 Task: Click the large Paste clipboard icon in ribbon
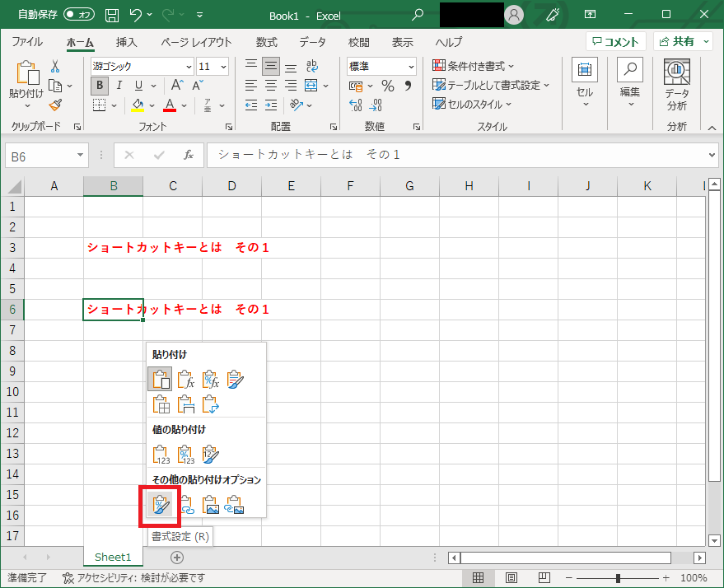(27, 73)
